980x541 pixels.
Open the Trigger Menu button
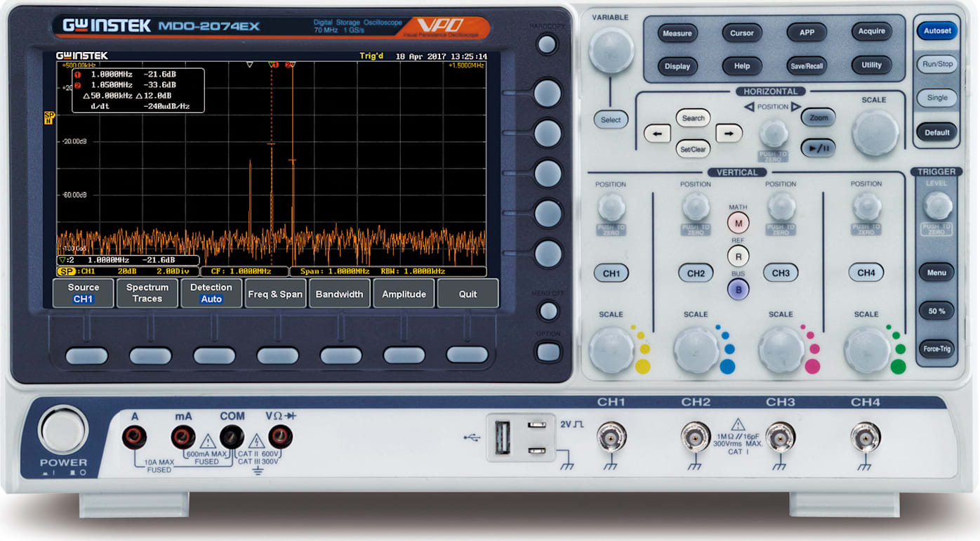(x=936, y=273)
